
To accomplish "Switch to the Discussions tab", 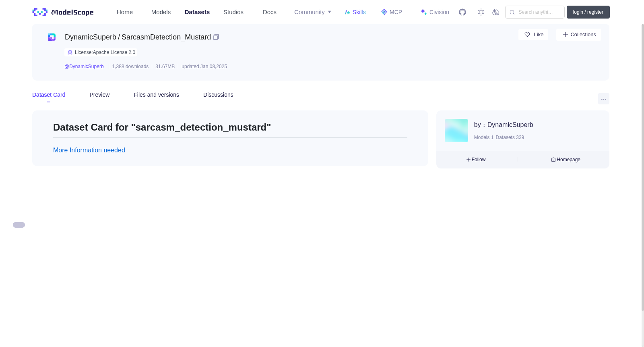I will pos(218,95).
